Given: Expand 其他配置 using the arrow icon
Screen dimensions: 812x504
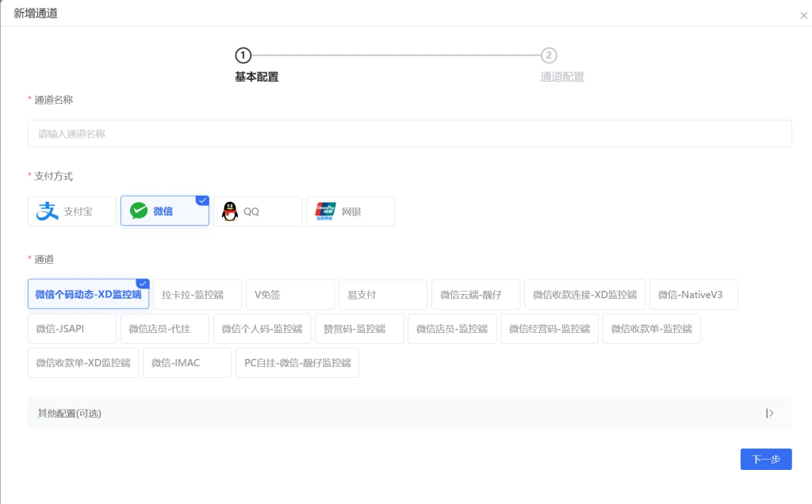Looking at the screenshot, I should coord(769,413).
